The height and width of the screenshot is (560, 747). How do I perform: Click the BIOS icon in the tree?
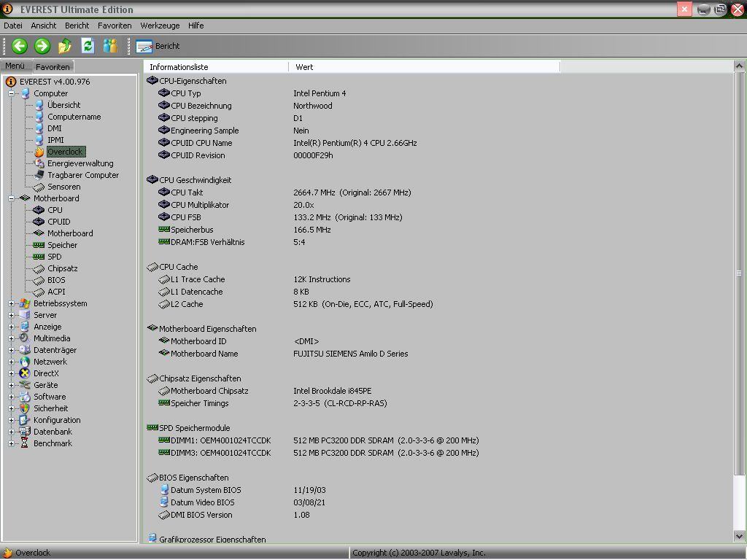[39, 280]
